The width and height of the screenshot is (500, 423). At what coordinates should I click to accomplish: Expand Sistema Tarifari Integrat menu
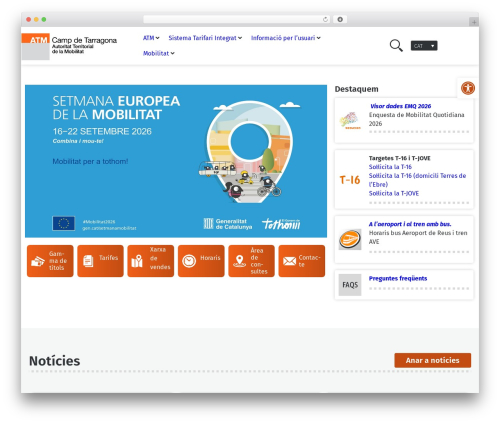click(205, 38)
